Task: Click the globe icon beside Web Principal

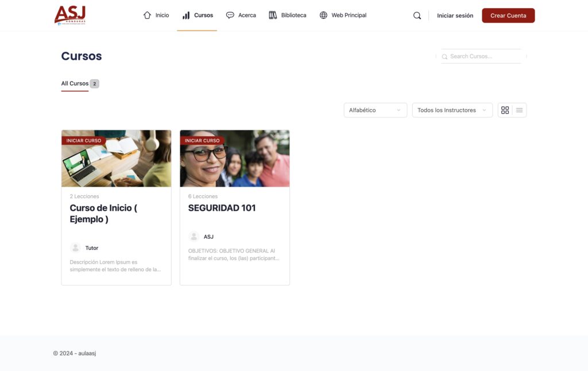Action: tap(323, 16)
